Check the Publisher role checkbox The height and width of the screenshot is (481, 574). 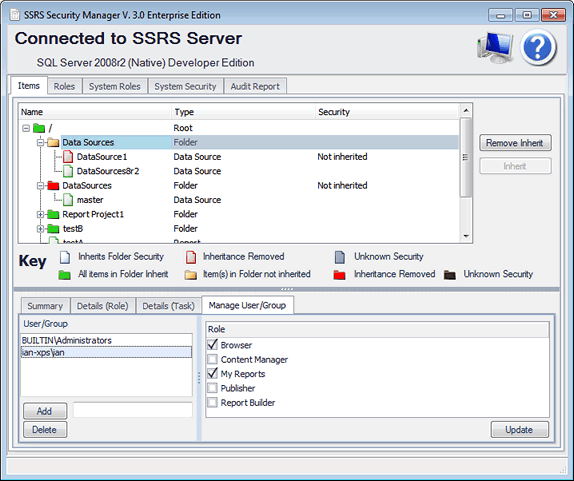point(212,388)
